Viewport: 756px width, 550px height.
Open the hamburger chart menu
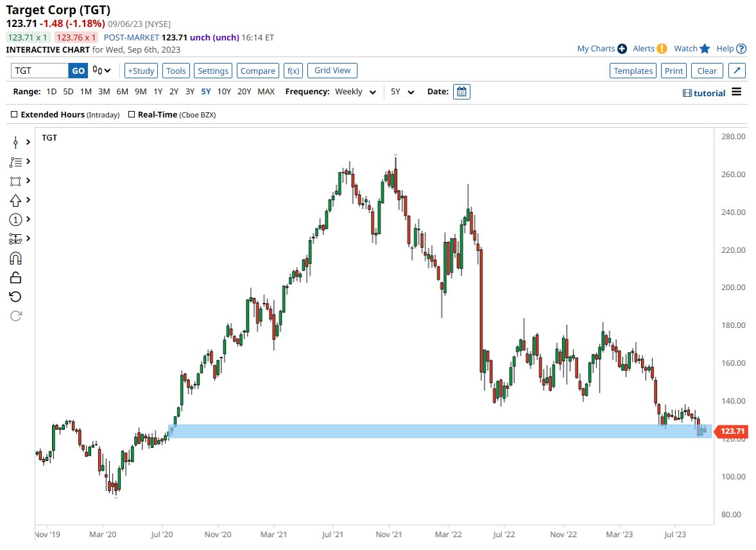coord(736,92)
